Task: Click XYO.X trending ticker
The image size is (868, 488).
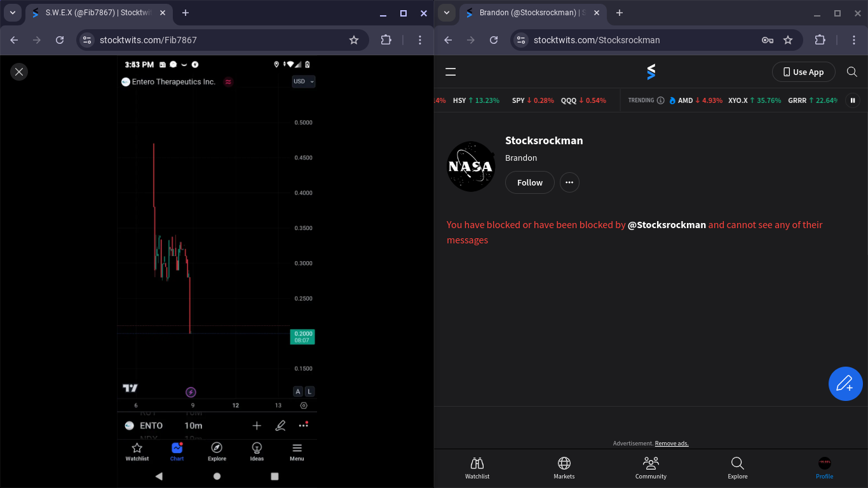Action: click(754, 100)
